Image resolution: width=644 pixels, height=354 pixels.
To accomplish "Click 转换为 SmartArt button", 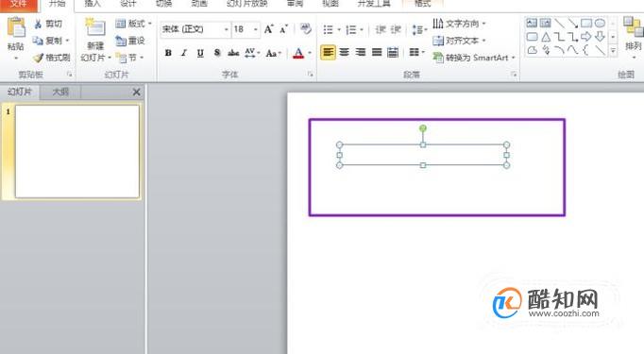I will (474, 58).
